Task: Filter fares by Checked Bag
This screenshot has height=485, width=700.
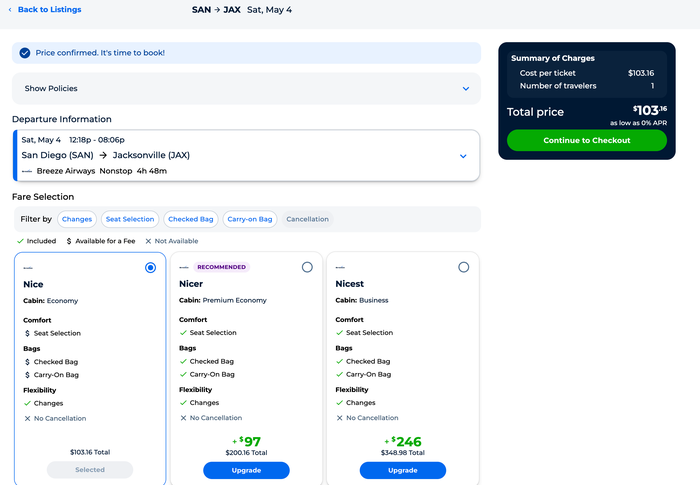Action: (191, 219)
